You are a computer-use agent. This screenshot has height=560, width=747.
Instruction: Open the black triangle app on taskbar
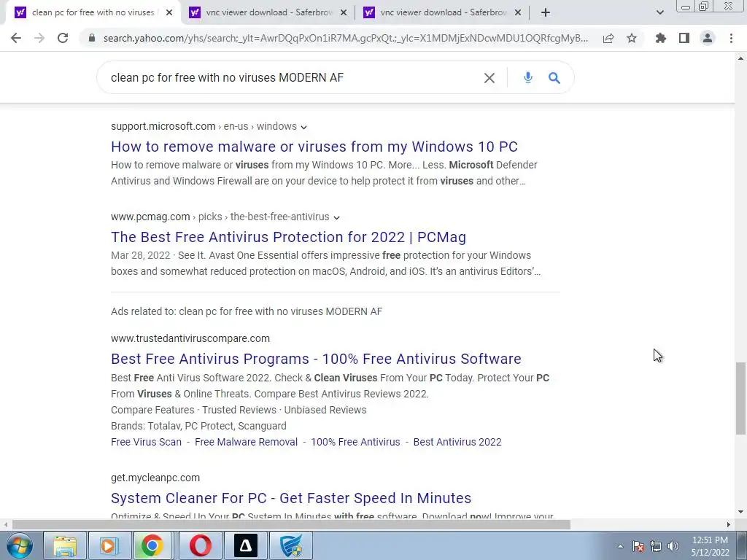coord(246,545)
